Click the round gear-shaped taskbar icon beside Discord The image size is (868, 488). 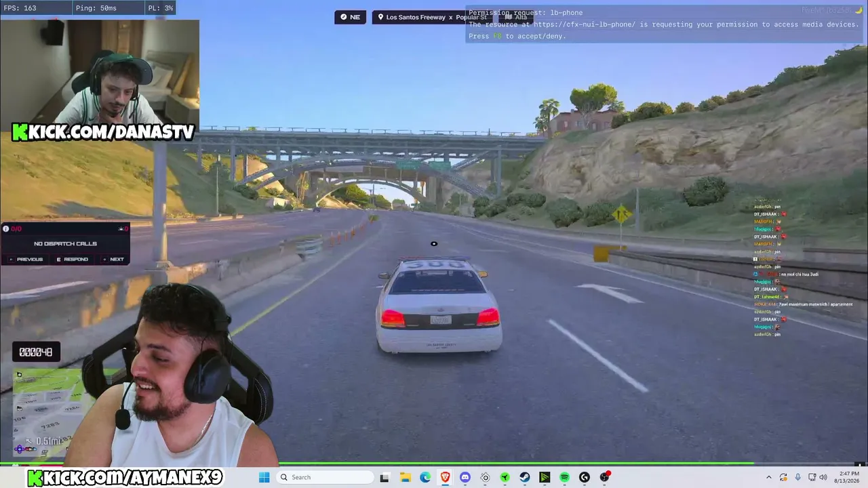pyautogui.click(x=485, y=477)
